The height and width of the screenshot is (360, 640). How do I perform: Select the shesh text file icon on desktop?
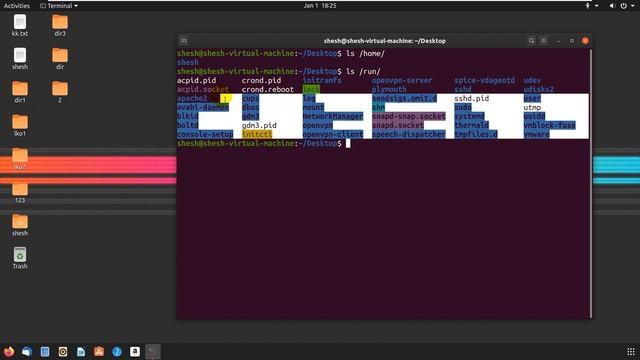coord(20,59)
